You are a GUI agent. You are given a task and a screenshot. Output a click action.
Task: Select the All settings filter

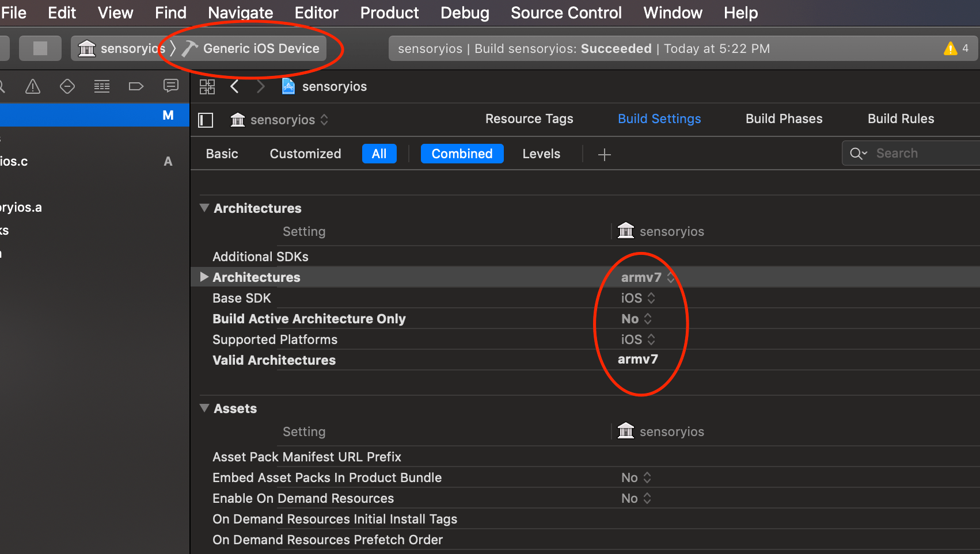point(379,154)
